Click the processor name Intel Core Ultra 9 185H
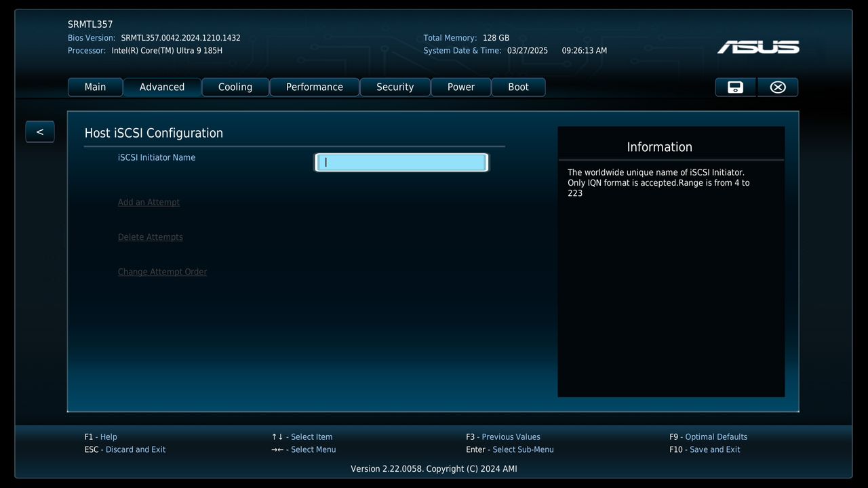Image resolution: width=868 pixels, height=488 pixels. click(x=167, y=51)
